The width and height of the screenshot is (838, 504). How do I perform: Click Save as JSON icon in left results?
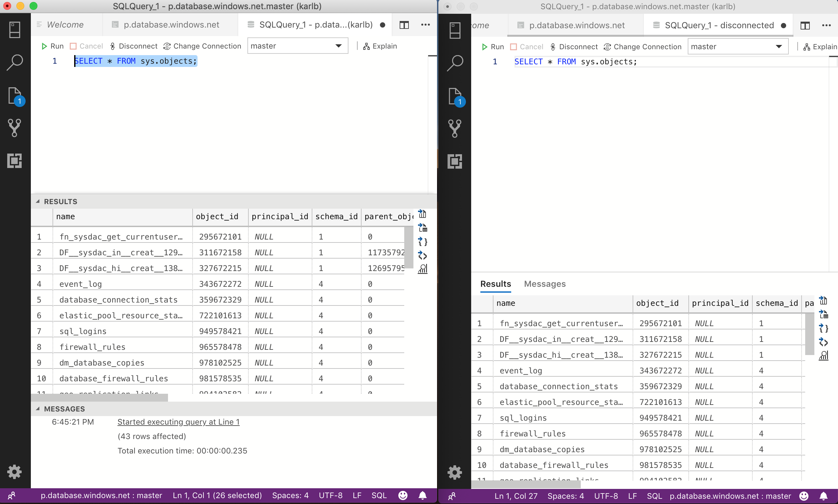tap(422, 241)
